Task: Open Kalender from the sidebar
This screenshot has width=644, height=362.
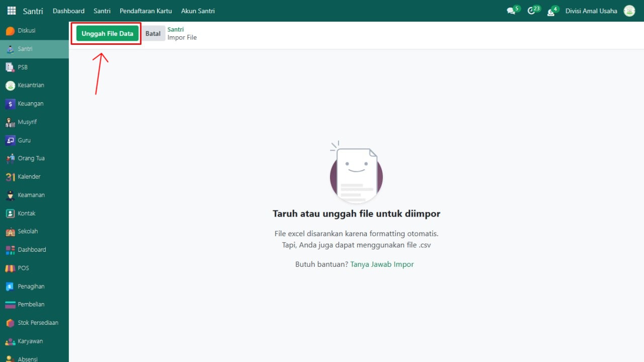Action: 10,177
